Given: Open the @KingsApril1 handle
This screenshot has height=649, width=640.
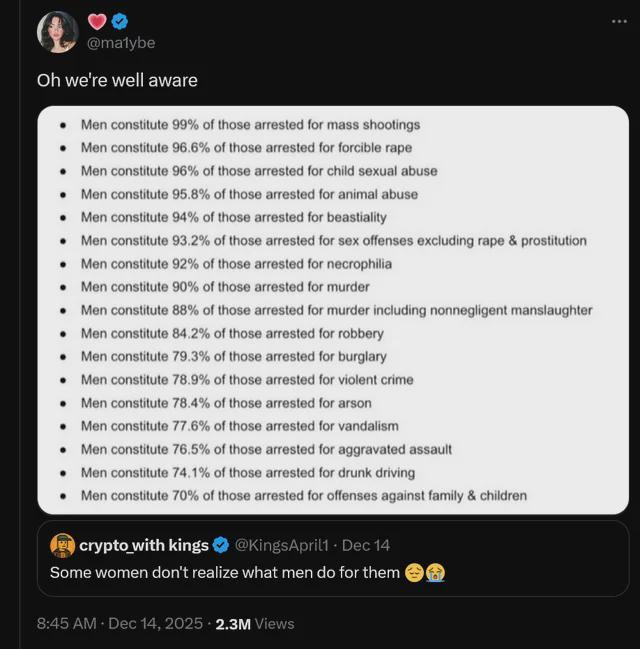Looking at the screenshot, I should tap(282, 545).
